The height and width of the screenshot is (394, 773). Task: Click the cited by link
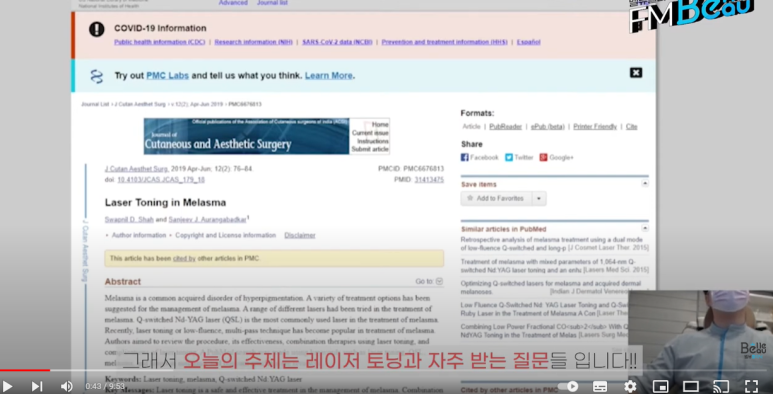pyautogui.click(x=184, y=258)
